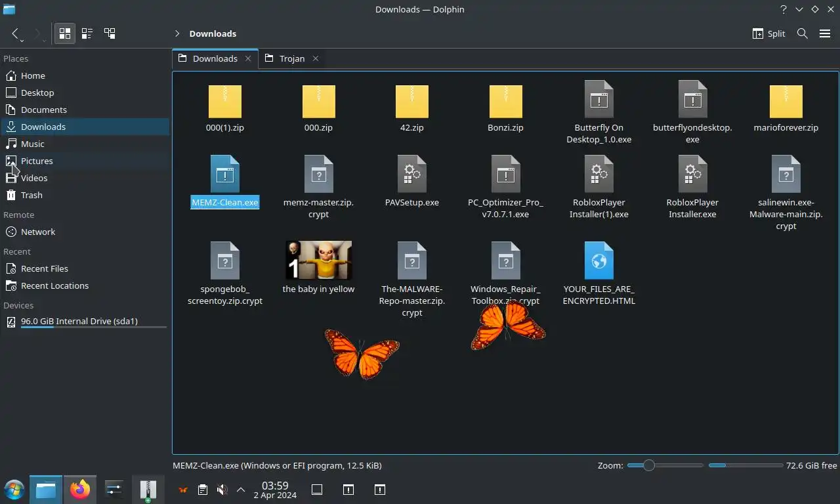Toggle Split view

pyautogui.click(x=768, y=33)
